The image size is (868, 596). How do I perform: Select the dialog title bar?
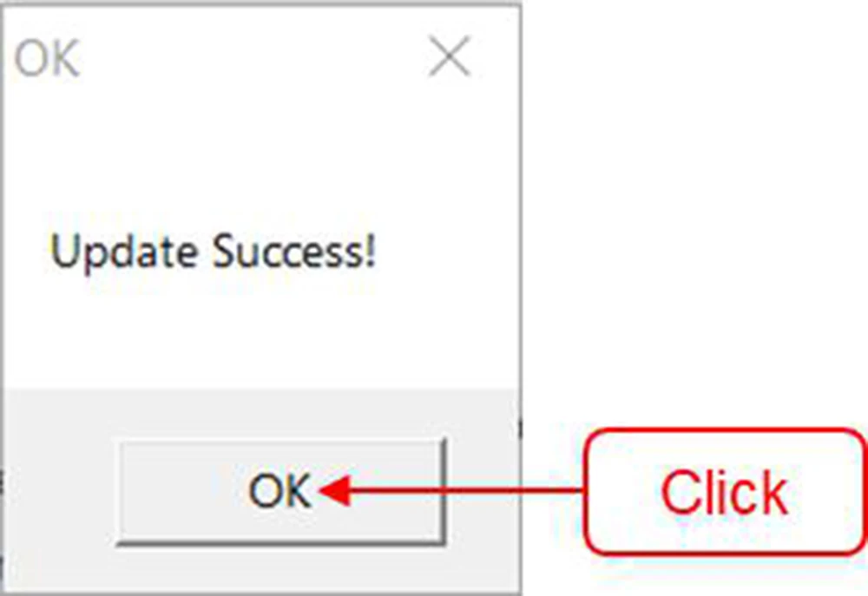261,56
